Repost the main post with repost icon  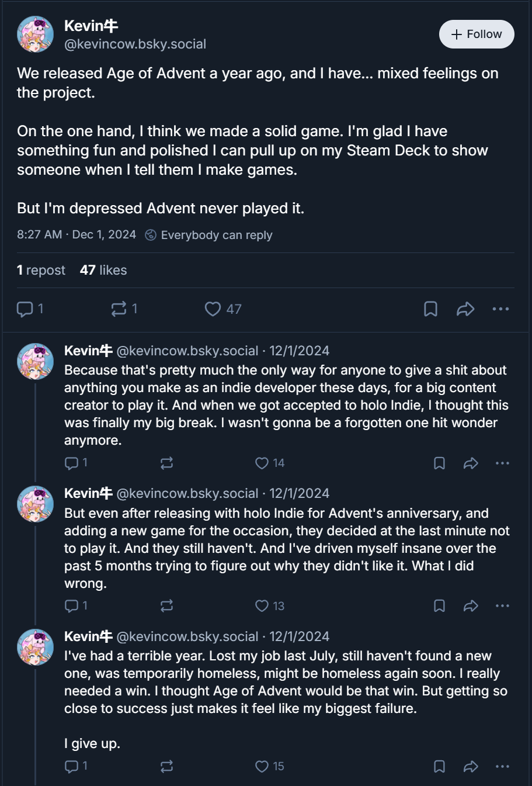(x=124, y=309)
